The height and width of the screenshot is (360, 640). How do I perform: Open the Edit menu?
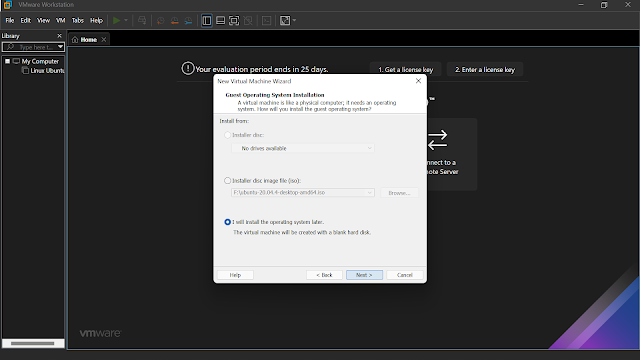pos(26,20)
